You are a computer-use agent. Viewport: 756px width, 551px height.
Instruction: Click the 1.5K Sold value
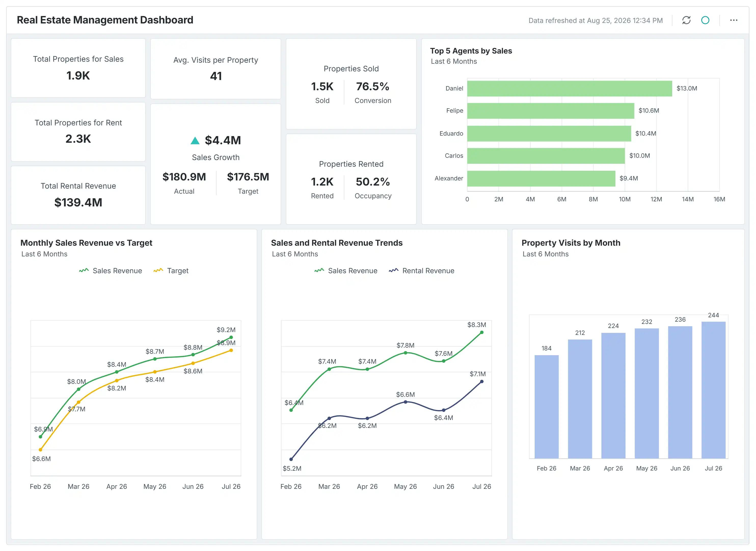pos(322,87)
